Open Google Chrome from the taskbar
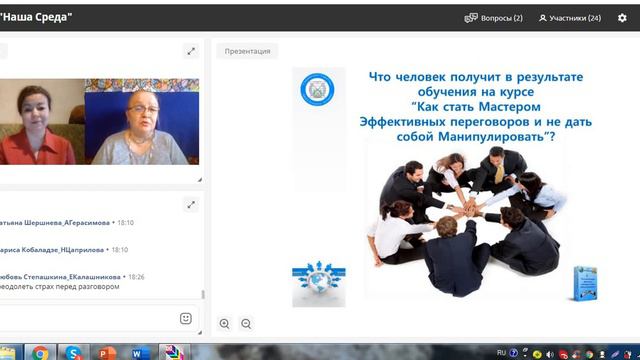The height and width of the screenshot is (360, 640). [40, 353]
